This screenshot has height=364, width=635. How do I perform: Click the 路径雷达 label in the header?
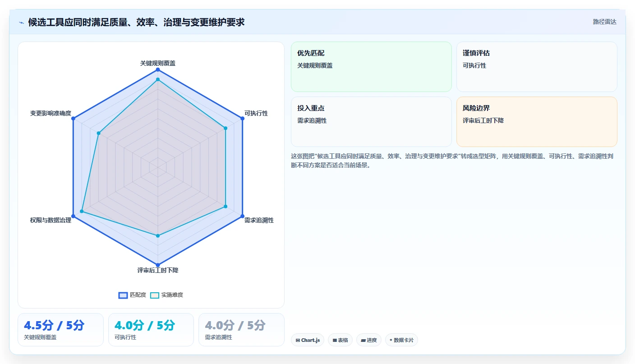point(604,22)
